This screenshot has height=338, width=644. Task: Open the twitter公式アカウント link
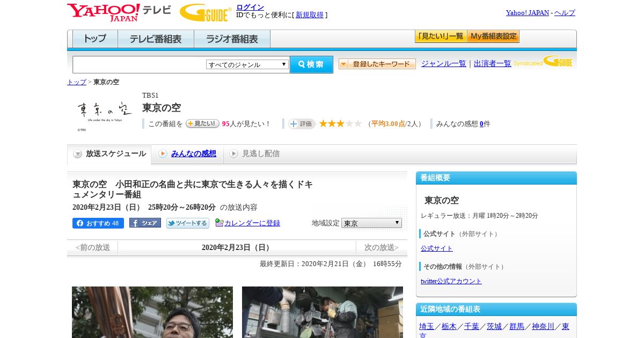[451, 281]
